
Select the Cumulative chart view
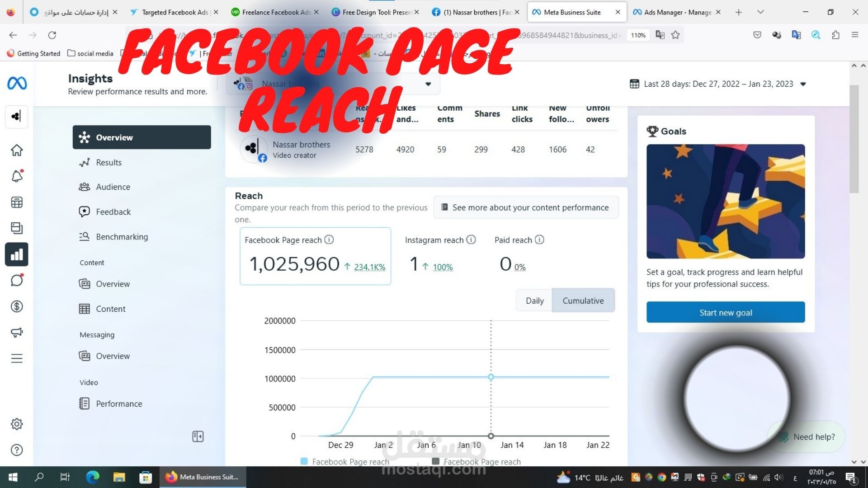point(583,300)
